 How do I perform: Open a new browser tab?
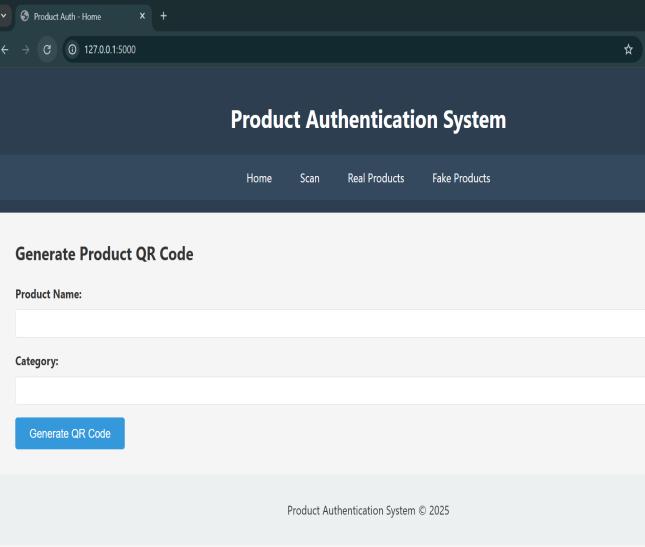[x=163, y=16]
